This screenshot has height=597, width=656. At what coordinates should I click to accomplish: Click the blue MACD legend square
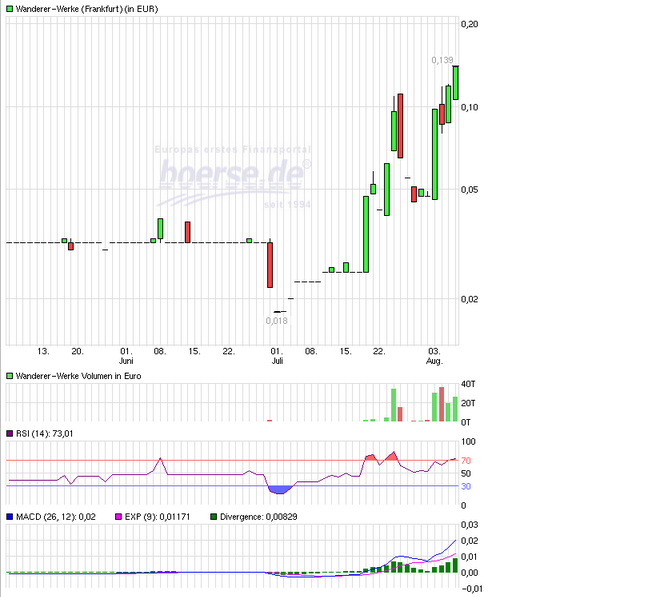coord(10,517)
